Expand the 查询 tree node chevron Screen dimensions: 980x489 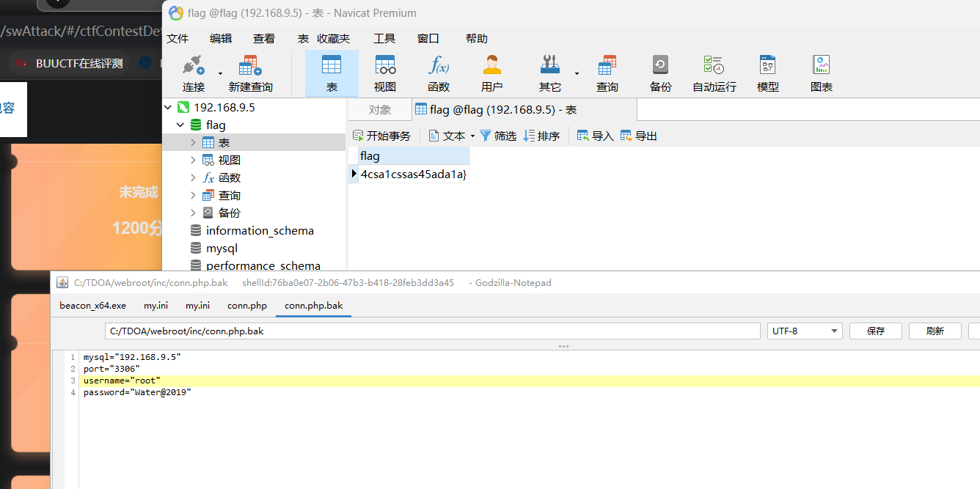point(193,195)
